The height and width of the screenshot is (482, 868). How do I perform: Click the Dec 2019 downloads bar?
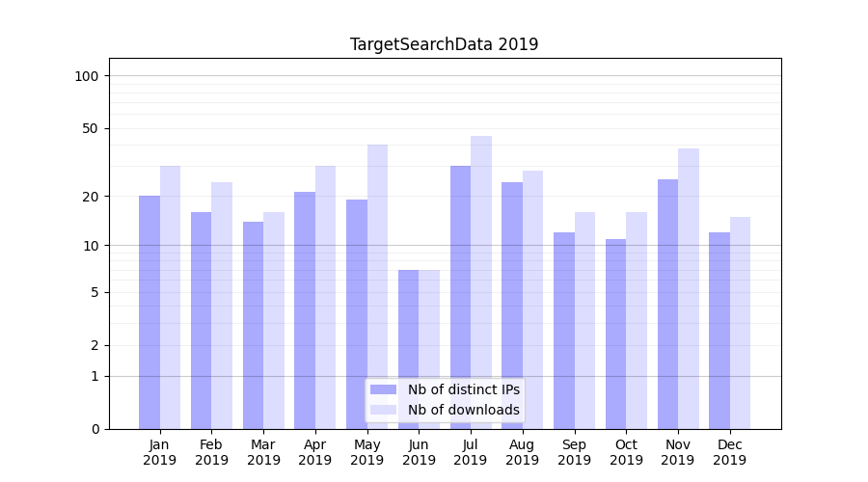click(x=740, y=322)
